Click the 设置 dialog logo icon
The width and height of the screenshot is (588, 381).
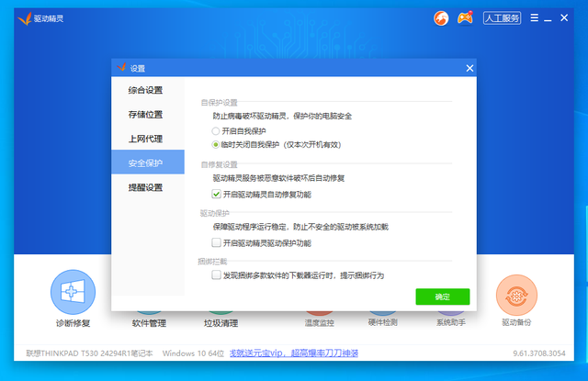tap(121, 67)
